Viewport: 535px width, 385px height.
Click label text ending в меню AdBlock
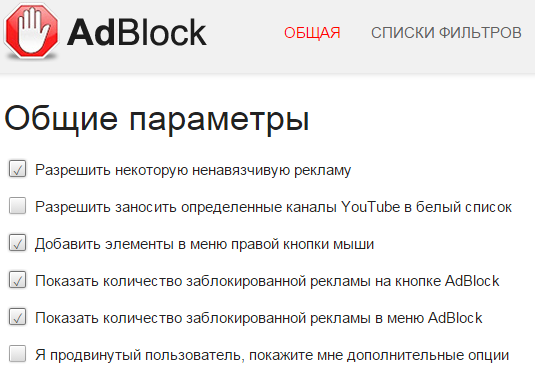tap(259, 318)
